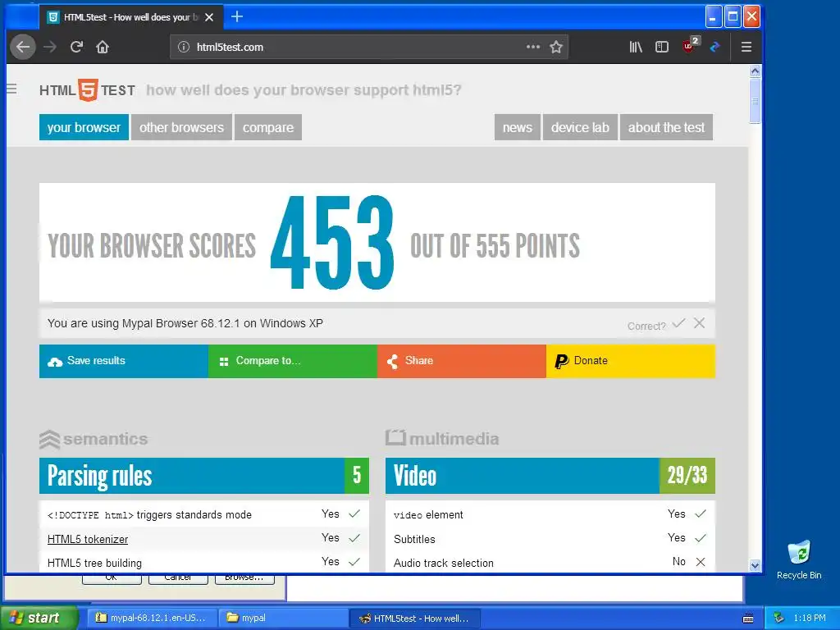The width and height of the screenshot is (840, 630).
Task: Click the page scrollbar down arrow
Action: pyautogui.click(x=755, y=565)
